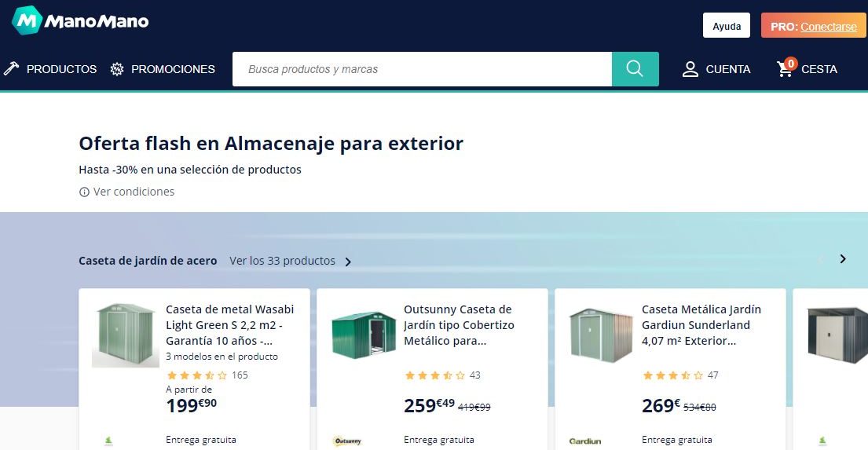This screenshot has height=450, width=868.
Task: Click the info icon beside Ver condiciones
Action: pyautogui.click(x=84, y=192)
